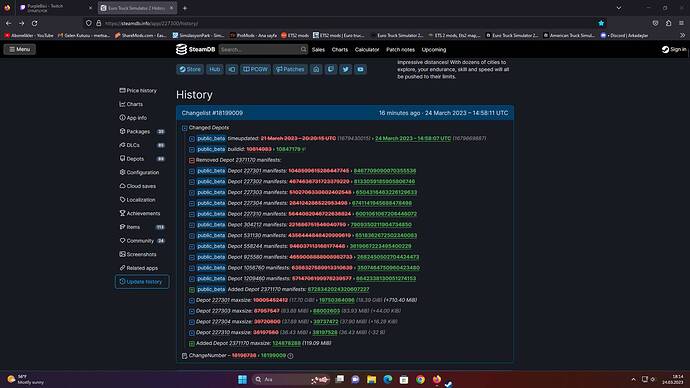The image size is (690, 388).
Task: Click the Sign in button
Action: tap(674, 49)
